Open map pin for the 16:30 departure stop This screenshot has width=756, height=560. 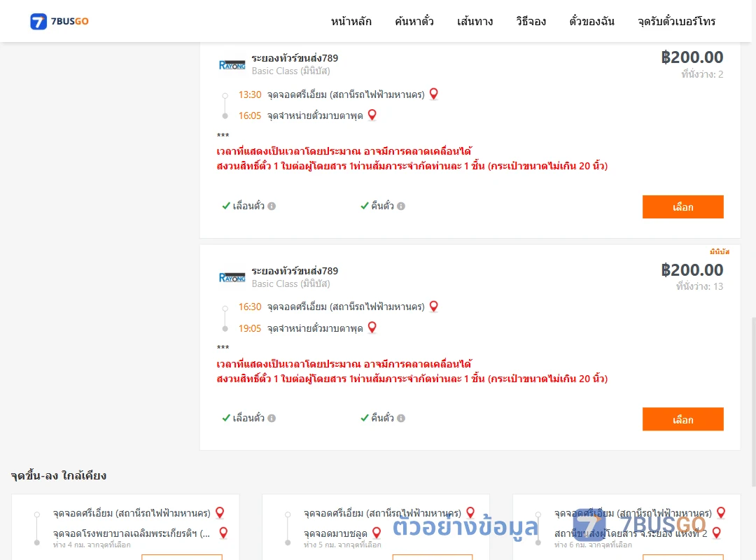[x=434, y=307]
